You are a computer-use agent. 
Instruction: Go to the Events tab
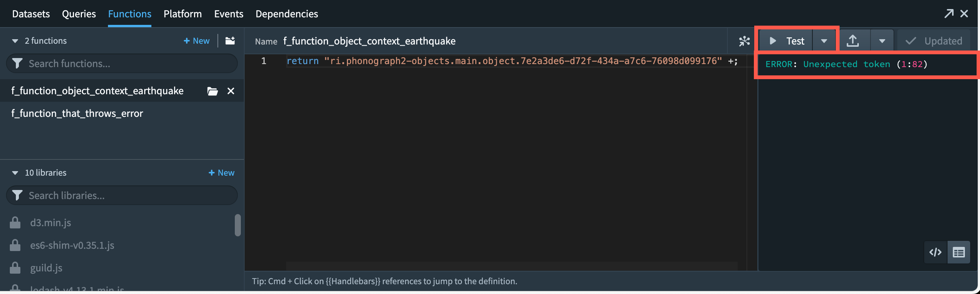229,14
